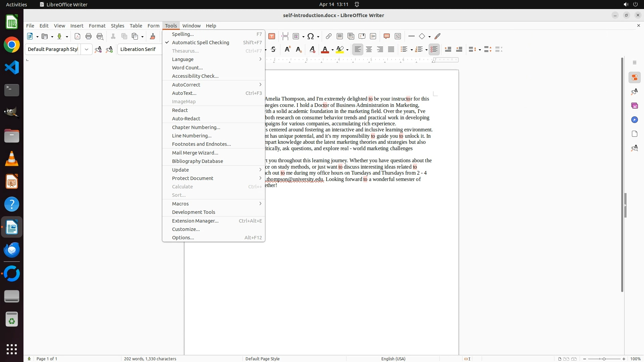Open the Gallery panel in sidebar

click(634, 106)
